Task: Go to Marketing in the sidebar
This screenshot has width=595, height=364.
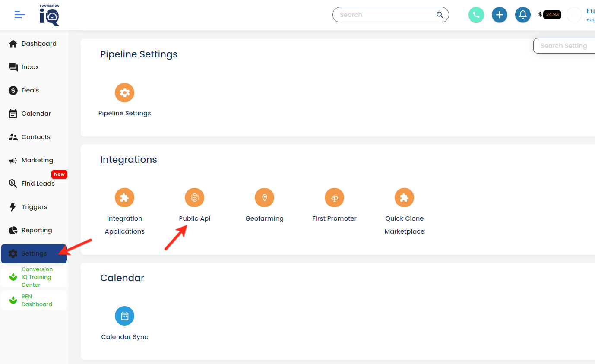Action: (34, 160)
